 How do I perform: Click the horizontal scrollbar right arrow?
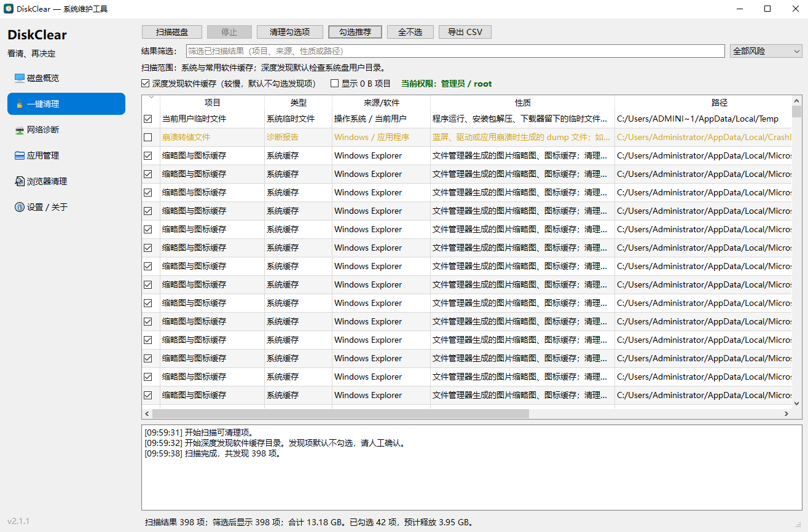pos(786,414)
